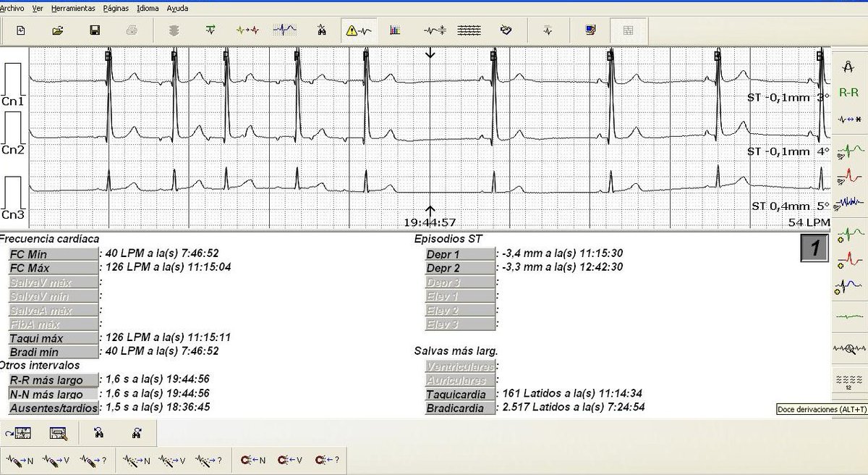868x475 pixels.
Task: Open the Idioma menu
Action: tap(149, 9)
